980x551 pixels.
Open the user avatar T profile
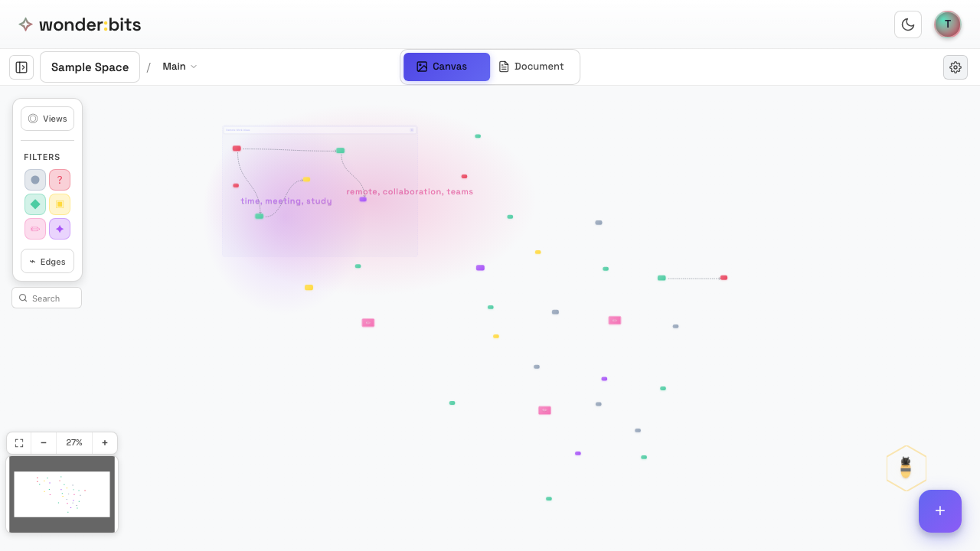click(948, 24)
